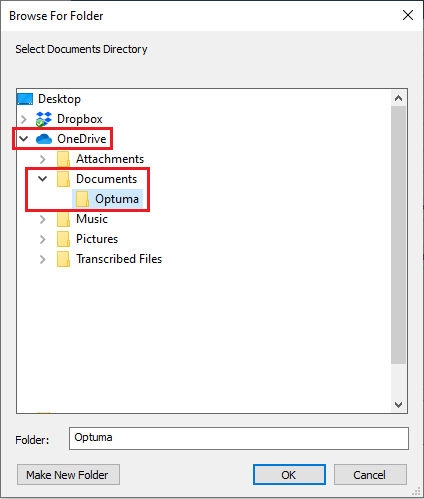Viewport: 424px width, 499px height.
Task: Click into the Folder name field
Action: click(239, 438)
